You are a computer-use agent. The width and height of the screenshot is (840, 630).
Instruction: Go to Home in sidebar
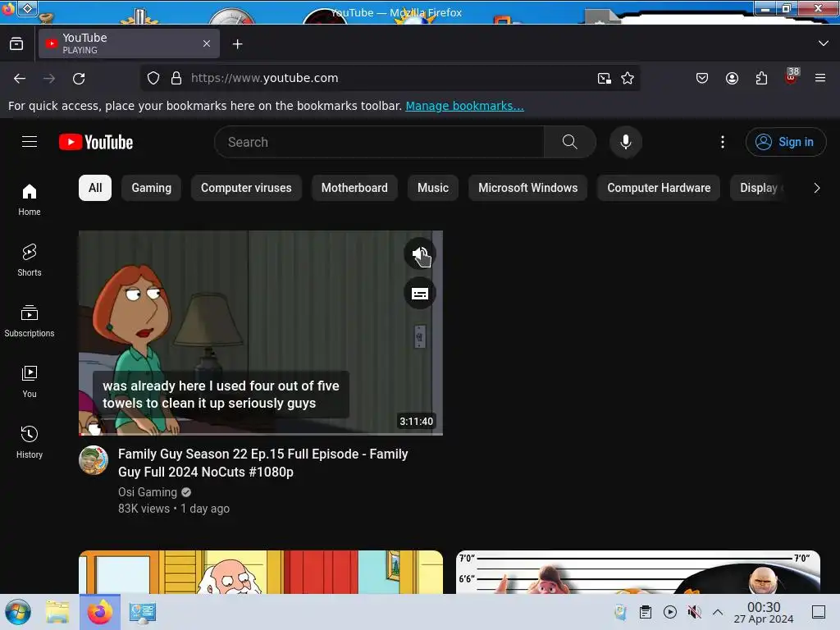tap(30, 200)
